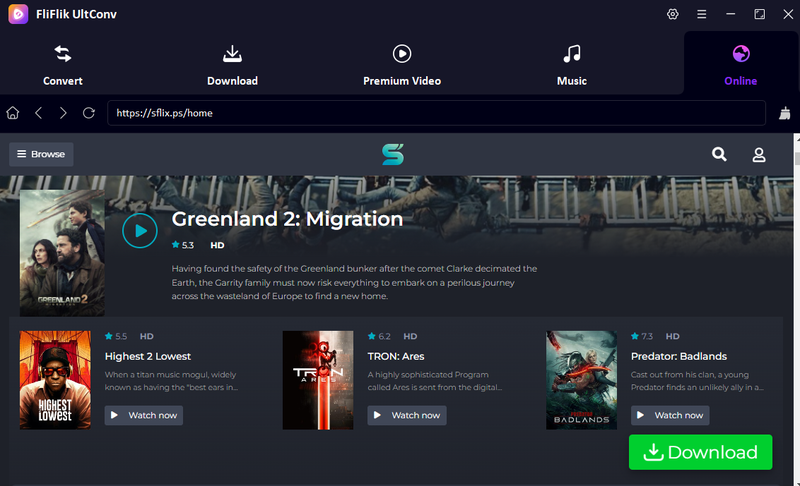
Task: Navigate back with the left arrow
Action: pyautogui.click(x=38, y=113)
